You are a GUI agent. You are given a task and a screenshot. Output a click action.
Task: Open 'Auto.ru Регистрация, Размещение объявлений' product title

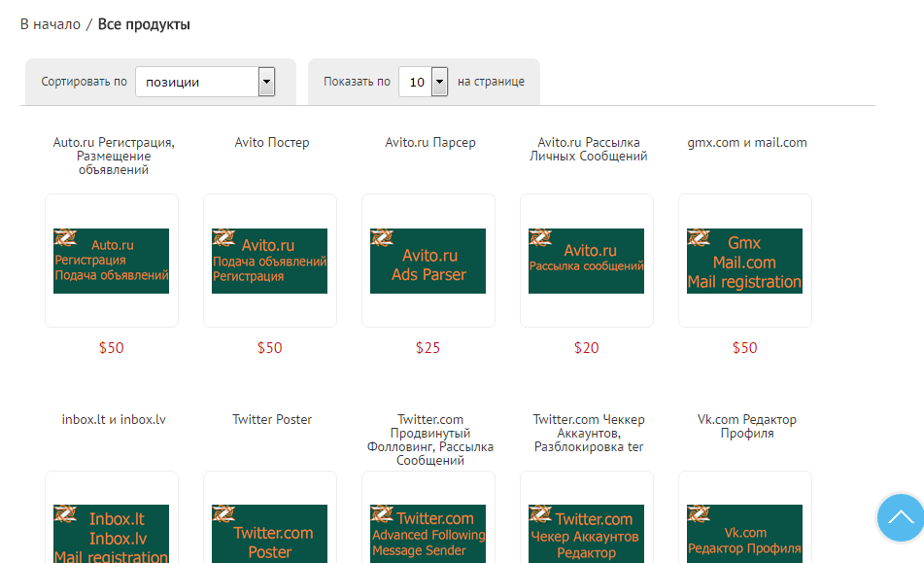tap(114, 156)
